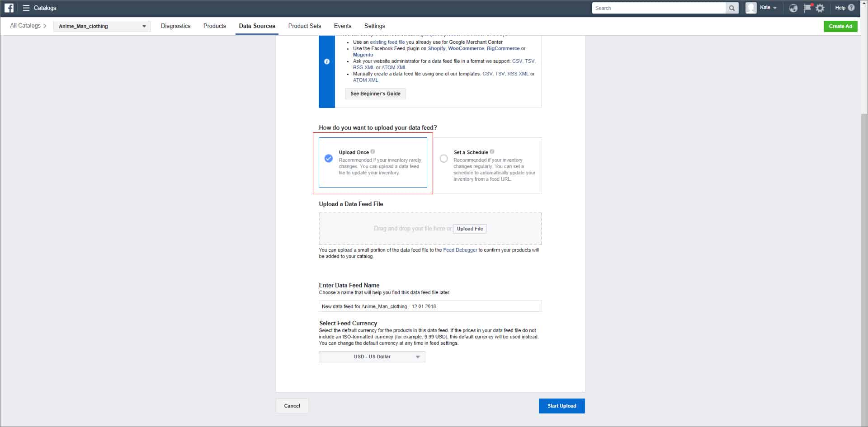This screenshot has height=427, width=868.
Task: Click the Start Upload button
Action: tap(561, 406)
